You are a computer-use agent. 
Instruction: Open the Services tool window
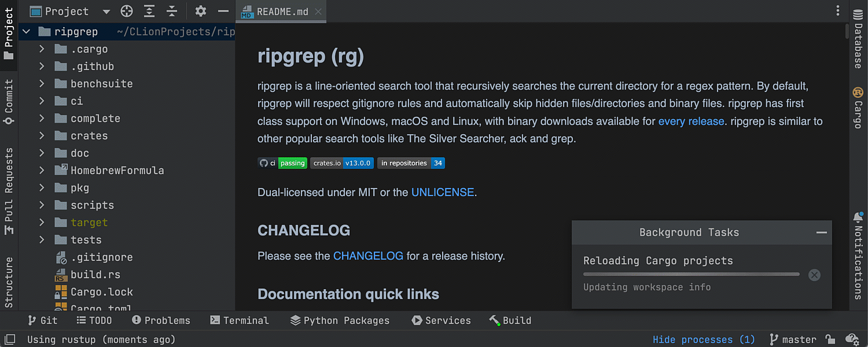pos(441,320)
